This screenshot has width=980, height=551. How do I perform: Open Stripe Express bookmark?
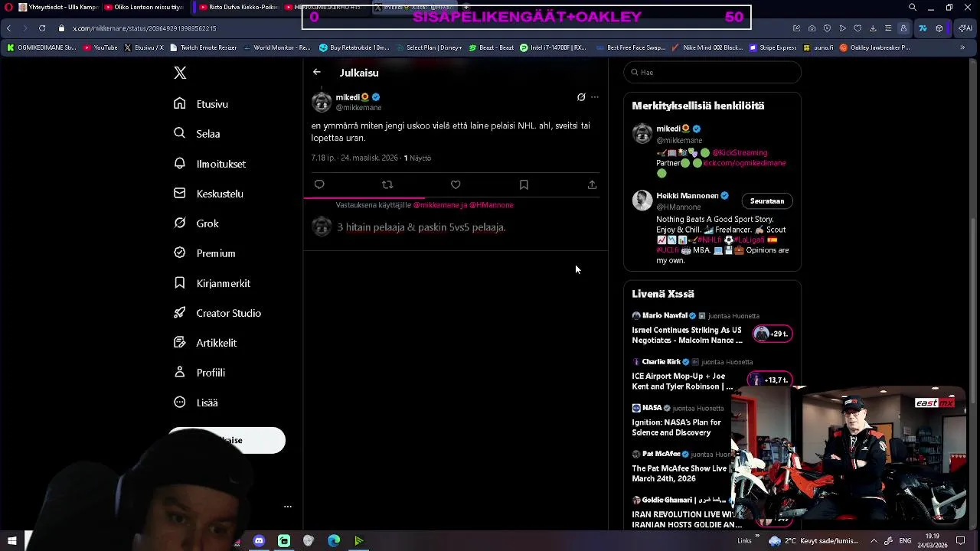[x=773, y=47]
